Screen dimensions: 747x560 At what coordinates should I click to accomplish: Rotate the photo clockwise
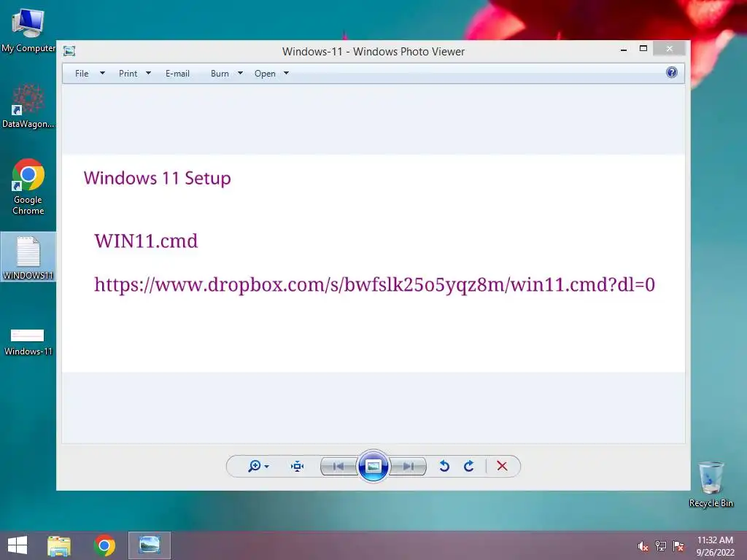pos(469,466)
